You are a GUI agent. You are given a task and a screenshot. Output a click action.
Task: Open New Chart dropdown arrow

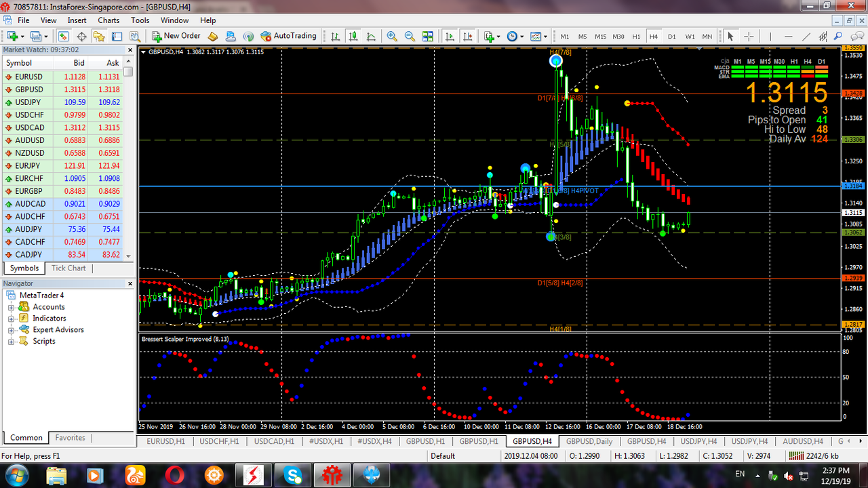click(22, 36)
